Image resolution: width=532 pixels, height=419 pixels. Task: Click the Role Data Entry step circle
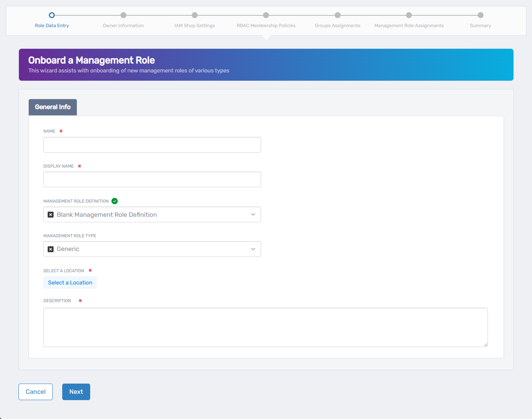pyautogui.click(x=52, y=15)
